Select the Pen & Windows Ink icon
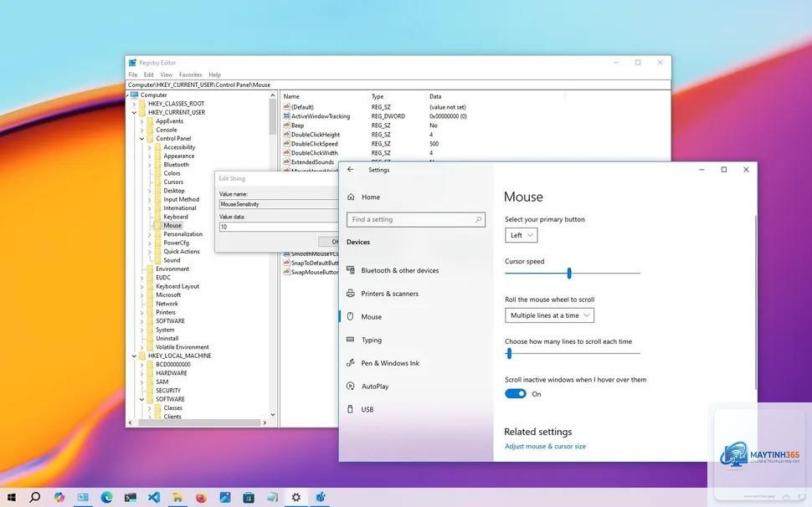The image size is (812, 507). click(351, 362)
